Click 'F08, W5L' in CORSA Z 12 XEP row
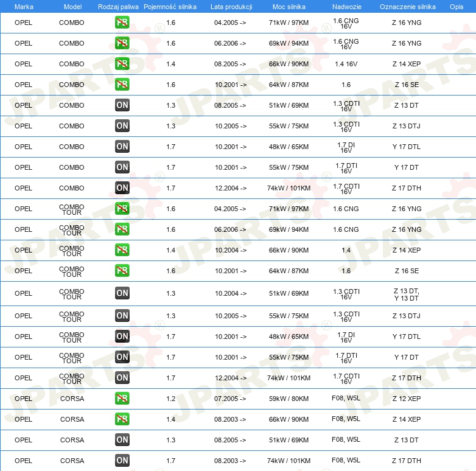The height and width of the screenshot is (471, 476). pyautogui.click(x=346, y=398)
